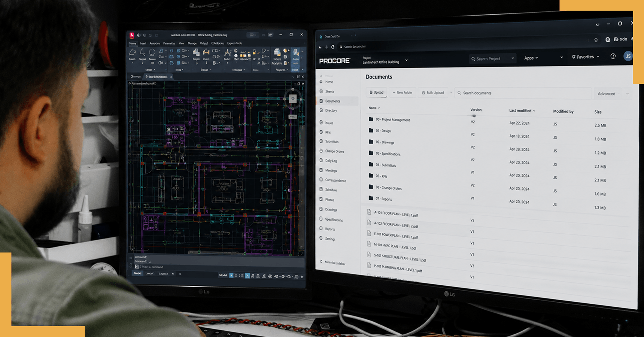
Task: Open M-101 HVAC PLAN - LEVEL 1.pdf
Action: 392,246
